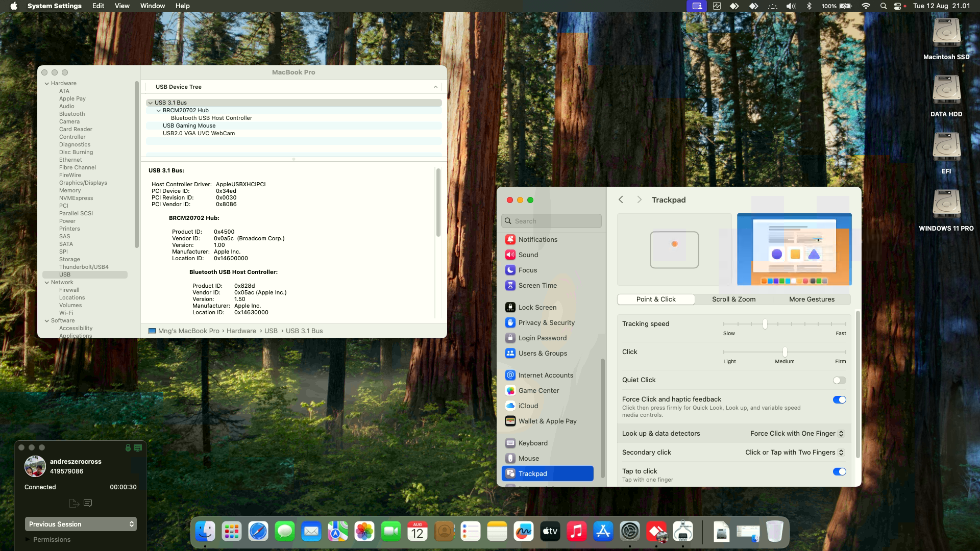Turn off Force Click and haptic feedback
Screen dimensions: 980x551
(x=839, y=399)
